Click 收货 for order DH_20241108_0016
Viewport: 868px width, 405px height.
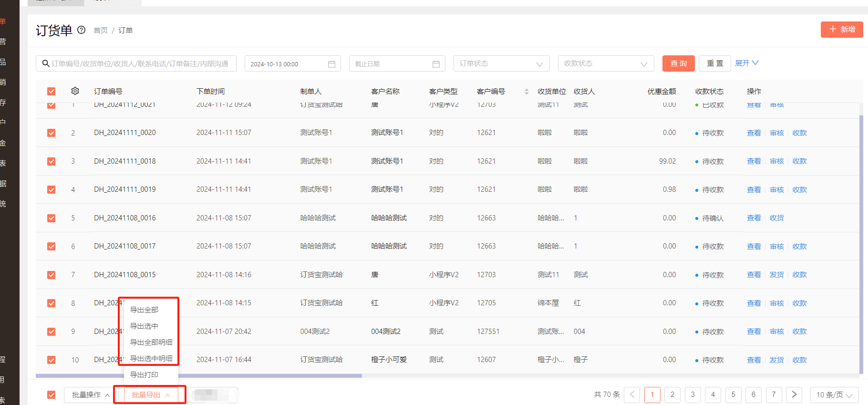point(776,218)
